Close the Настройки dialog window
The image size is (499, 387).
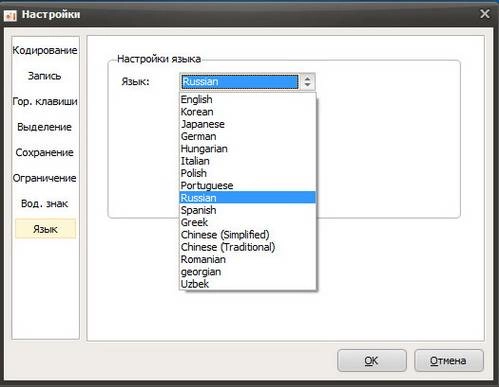click(485, 14)
